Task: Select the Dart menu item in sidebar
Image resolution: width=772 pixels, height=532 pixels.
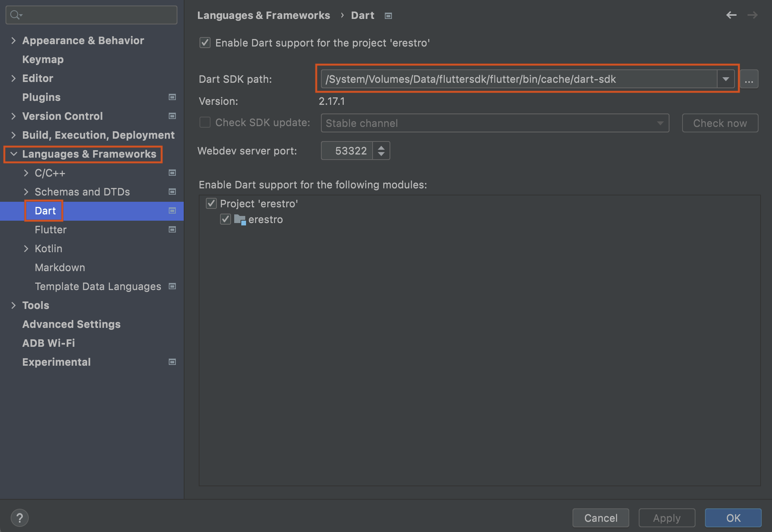Action: (45, 210)
